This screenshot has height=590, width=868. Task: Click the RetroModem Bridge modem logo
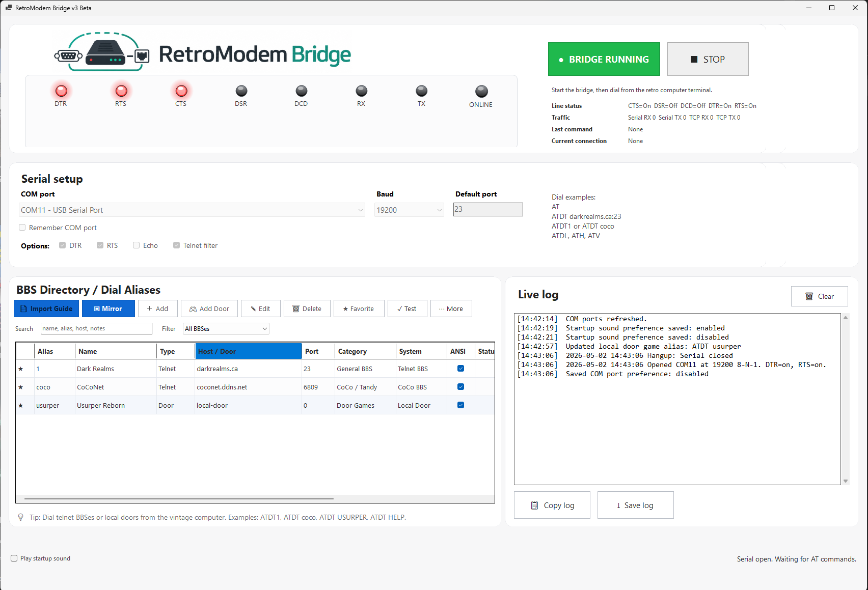click(102, 52)
